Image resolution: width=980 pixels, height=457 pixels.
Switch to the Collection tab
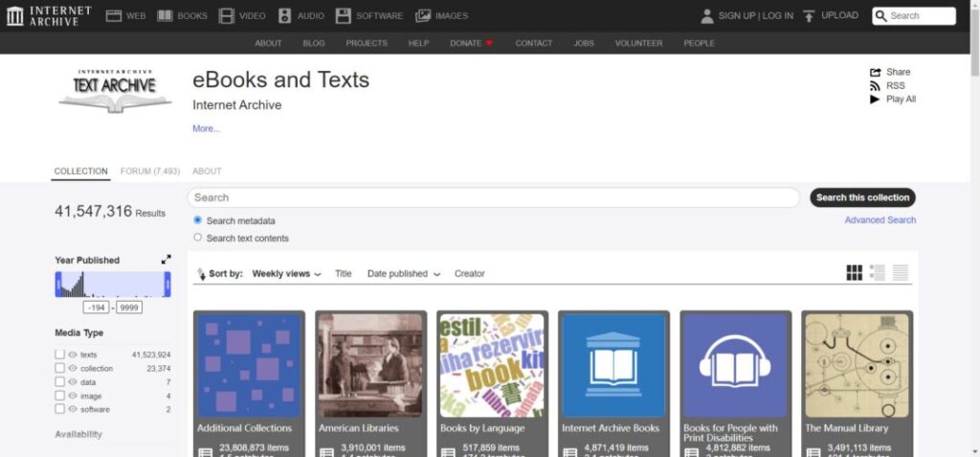tap(80, 171)
